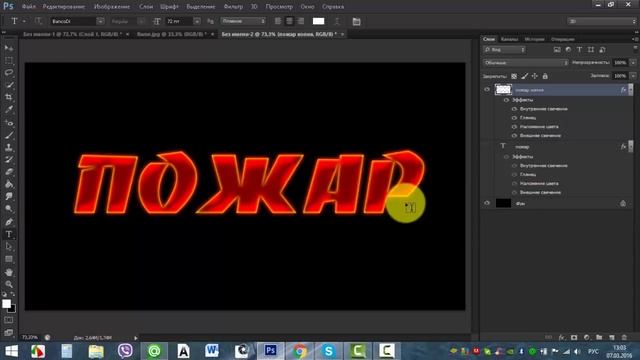Add layer style via fx icon at bottom
The image size is (640, 360).
click(562, 338)
